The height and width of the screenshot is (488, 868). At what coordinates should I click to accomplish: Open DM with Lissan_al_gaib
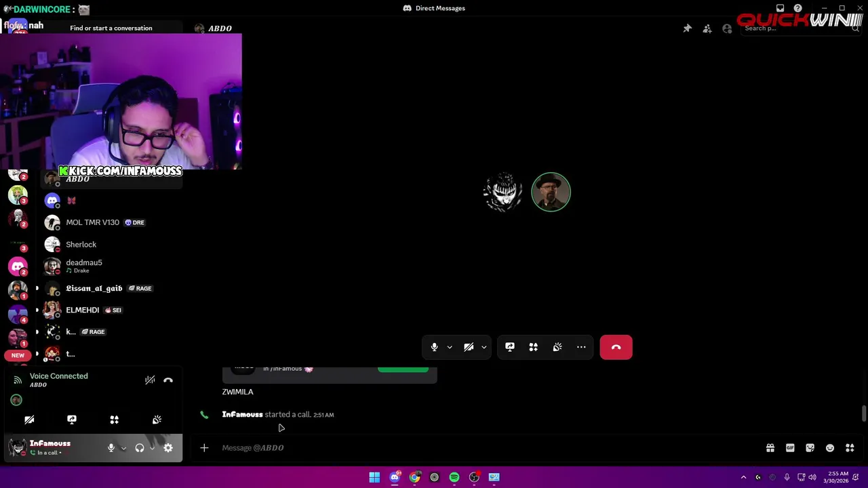[x=111, y=288]
